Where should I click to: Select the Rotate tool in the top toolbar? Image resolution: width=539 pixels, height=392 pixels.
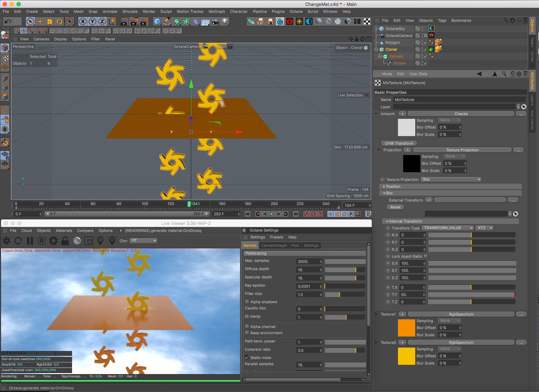[x=59, y=21]
